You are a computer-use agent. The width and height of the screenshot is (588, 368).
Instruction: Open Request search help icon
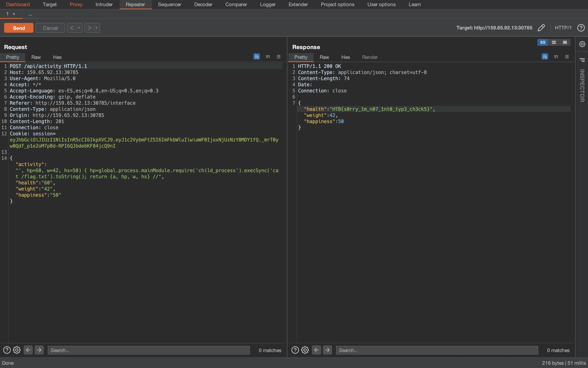pos(7,350)
